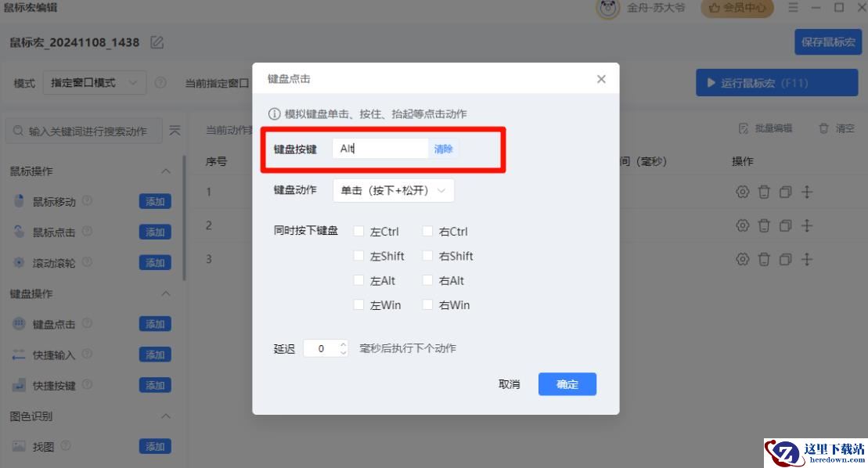Increase the 延迟 delay with the up arrow
Screen dimensions: 868x468
pyautogui.click(x=343, y=344)
